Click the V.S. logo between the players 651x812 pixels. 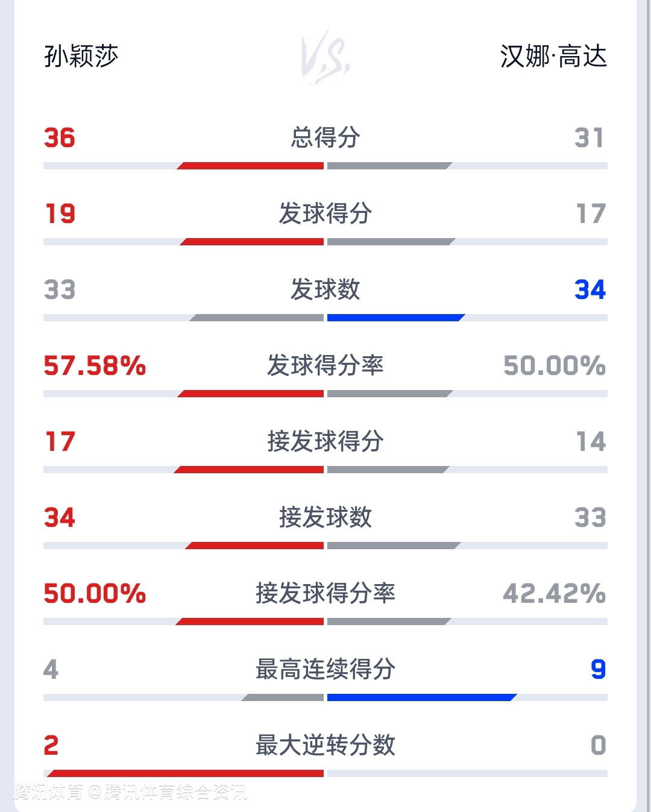tap(325, 57)
